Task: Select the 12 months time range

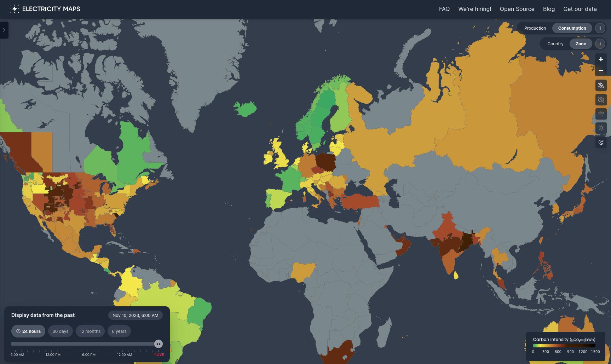Action: [90, 331]
